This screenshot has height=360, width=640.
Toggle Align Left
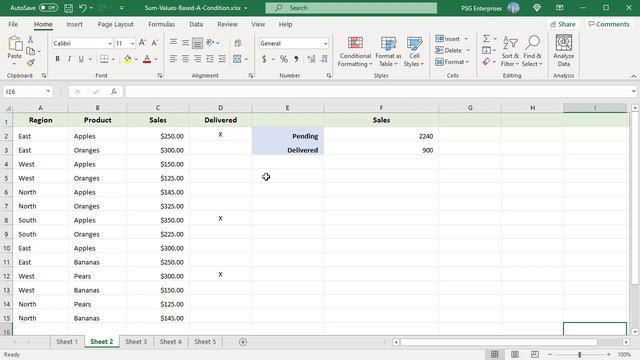pyautogui.click(x=173, y=59)
